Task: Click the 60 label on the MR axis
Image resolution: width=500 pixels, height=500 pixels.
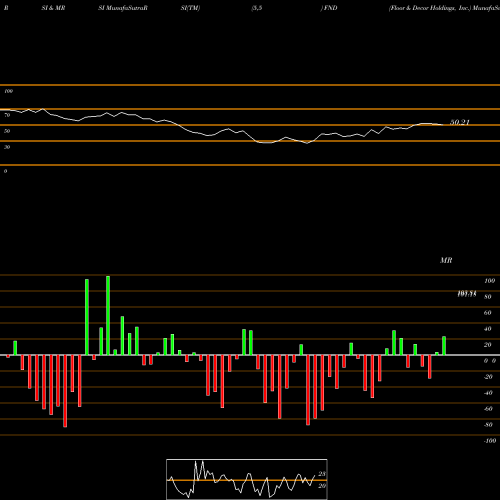Action: [x=488, y=313]
